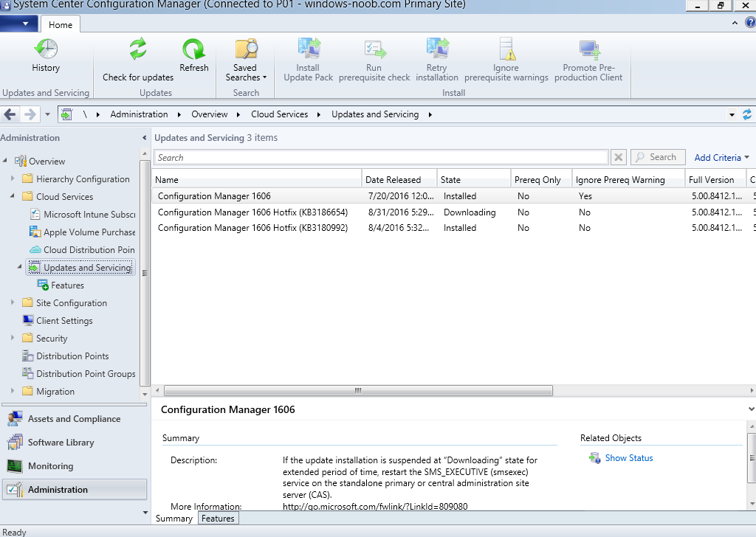Expand the Security node

(13, 338)
